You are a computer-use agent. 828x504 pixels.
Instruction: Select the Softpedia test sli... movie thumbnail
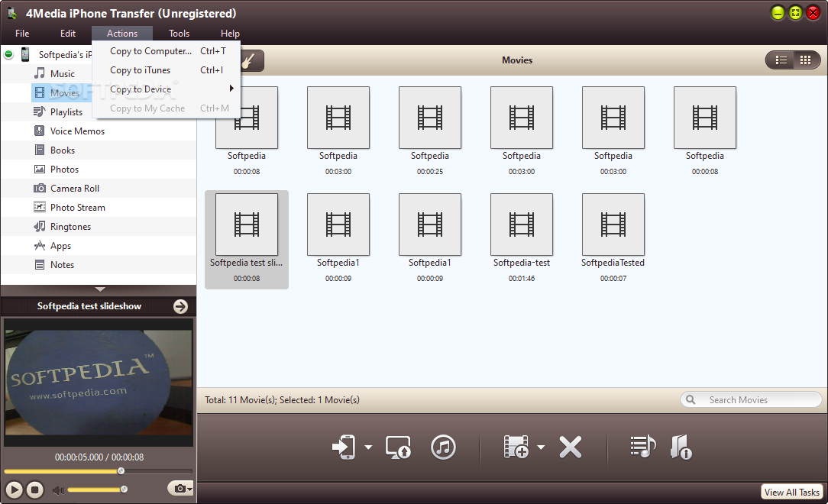(247, 225)
